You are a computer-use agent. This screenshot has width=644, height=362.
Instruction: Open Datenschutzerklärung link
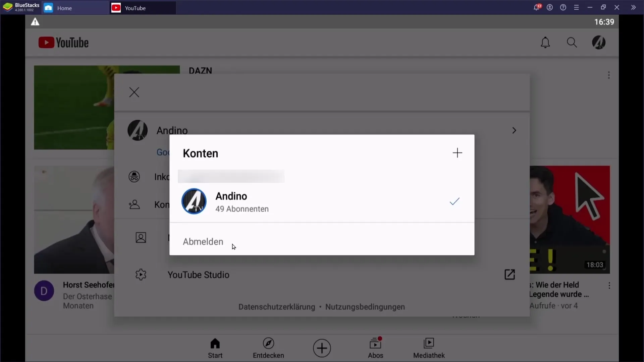pos(277,307)
